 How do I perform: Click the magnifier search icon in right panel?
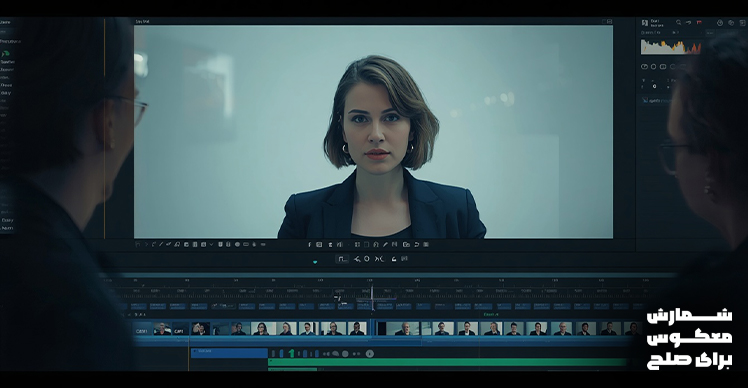coord(678,22)
